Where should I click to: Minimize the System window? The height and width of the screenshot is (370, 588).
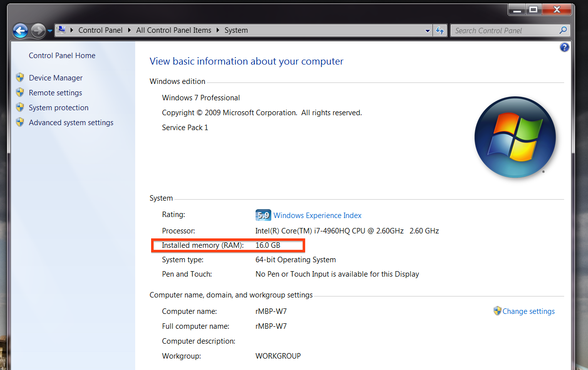click(517, 10)
